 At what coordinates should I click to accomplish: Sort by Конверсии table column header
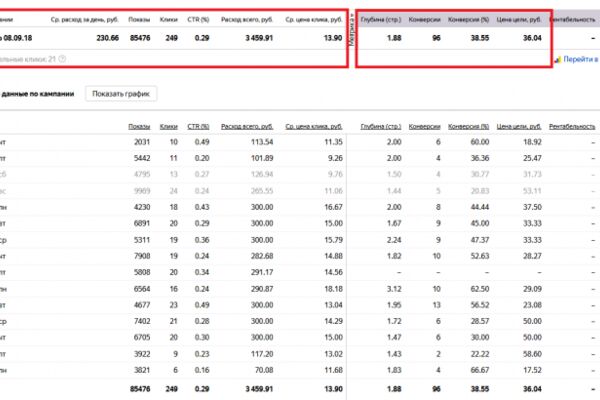[x=424, y=126]
